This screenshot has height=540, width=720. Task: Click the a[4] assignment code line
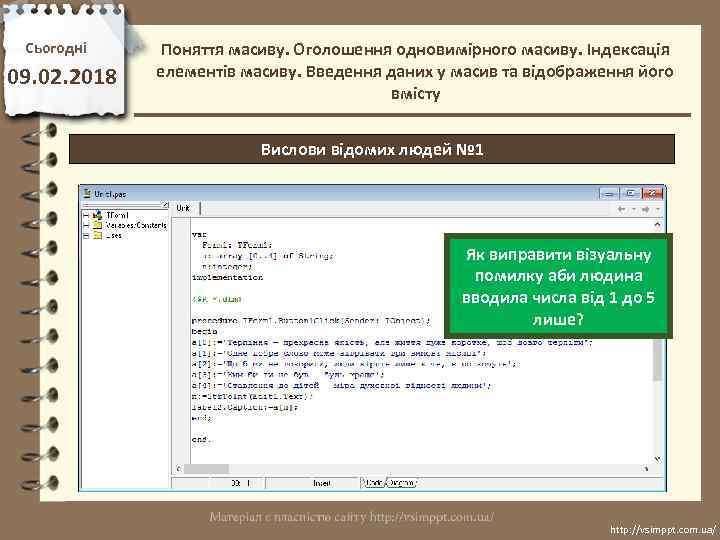(x=342, y=385)
